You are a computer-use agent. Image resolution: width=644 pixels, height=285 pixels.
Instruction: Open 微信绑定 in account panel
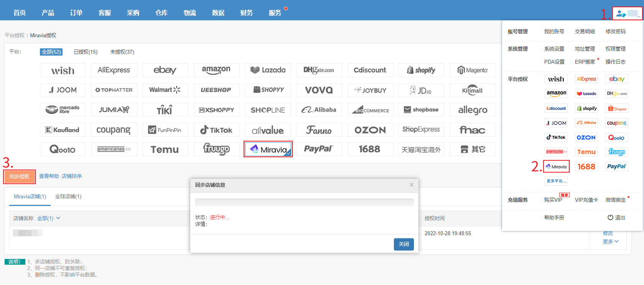coord(616,200)
